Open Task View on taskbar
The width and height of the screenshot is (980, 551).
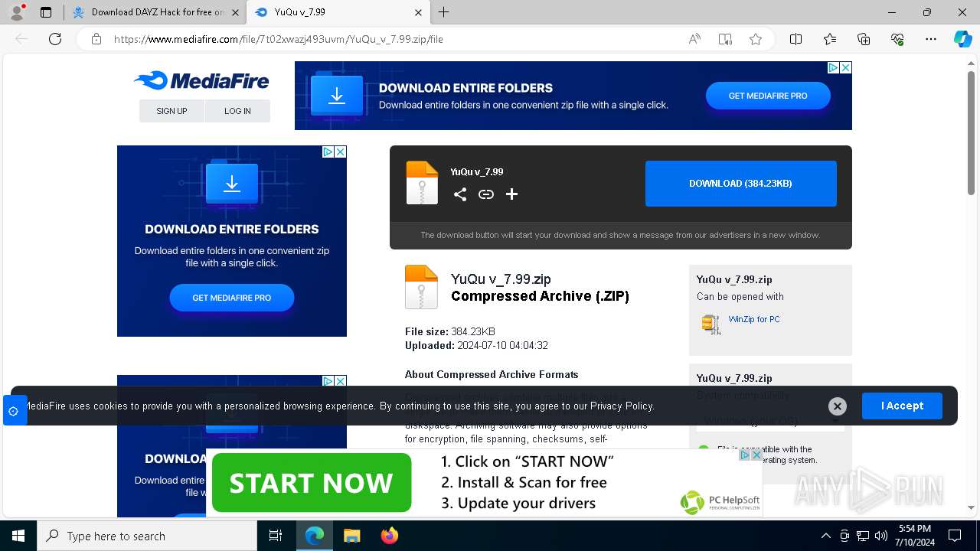click(x=276, y=536)
